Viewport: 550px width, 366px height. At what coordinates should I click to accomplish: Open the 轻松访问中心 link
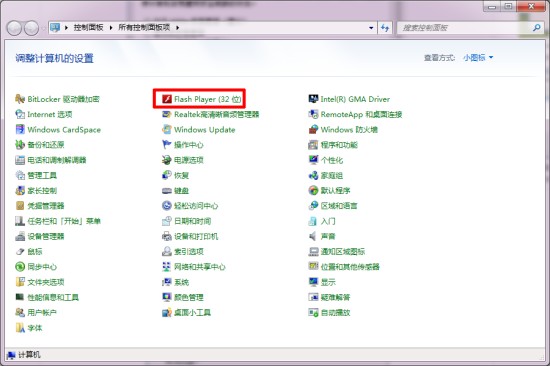tap(196, 206)
